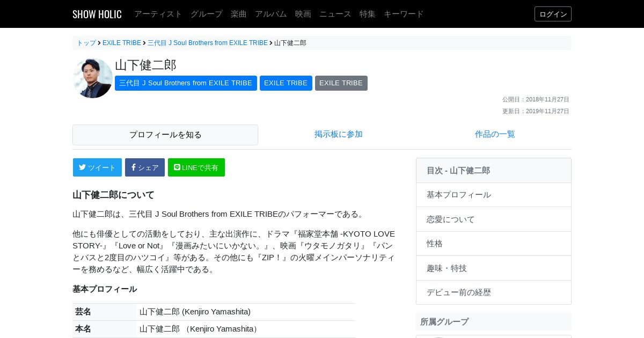644x338 pixels.
Task: Click the 更新日：2019年11月27日 date text
Action: pos(536,111)
